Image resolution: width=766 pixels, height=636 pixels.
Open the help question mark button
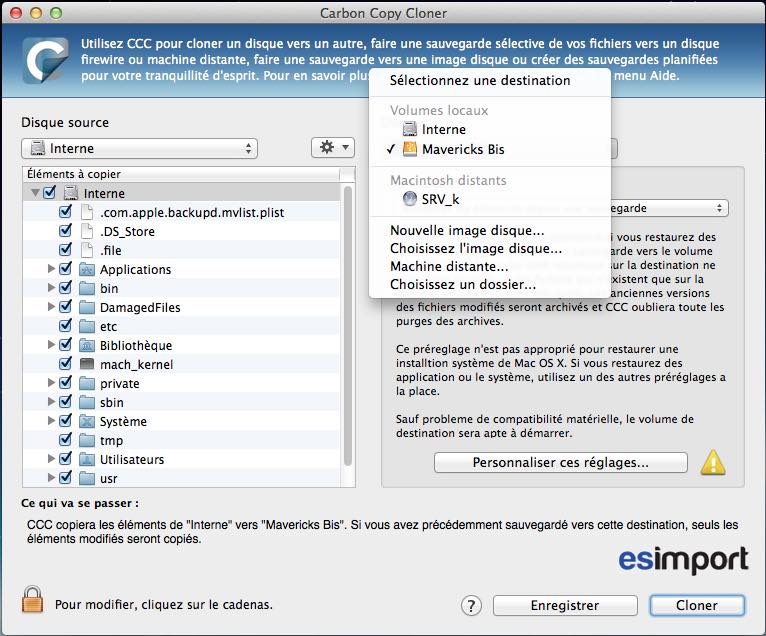472,605
